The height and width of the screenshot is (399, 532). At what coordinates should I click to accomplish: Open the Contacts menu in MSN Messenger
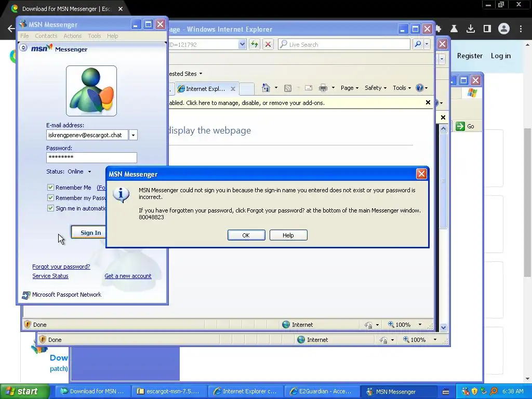[46, 36]
